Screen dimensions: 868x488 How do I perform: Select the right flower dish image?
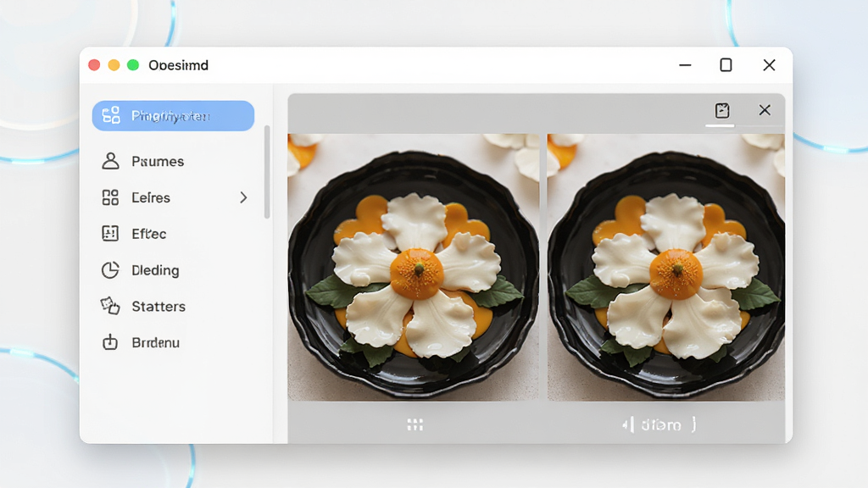(666, 267)
